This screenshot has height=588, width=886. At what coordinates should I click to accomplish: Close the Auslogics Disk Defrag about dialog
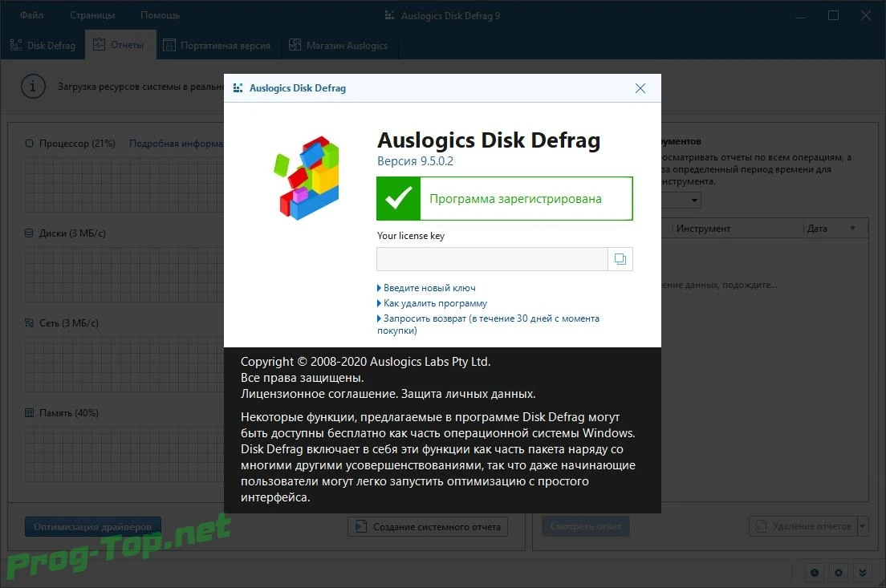click(x=640, y=88)
